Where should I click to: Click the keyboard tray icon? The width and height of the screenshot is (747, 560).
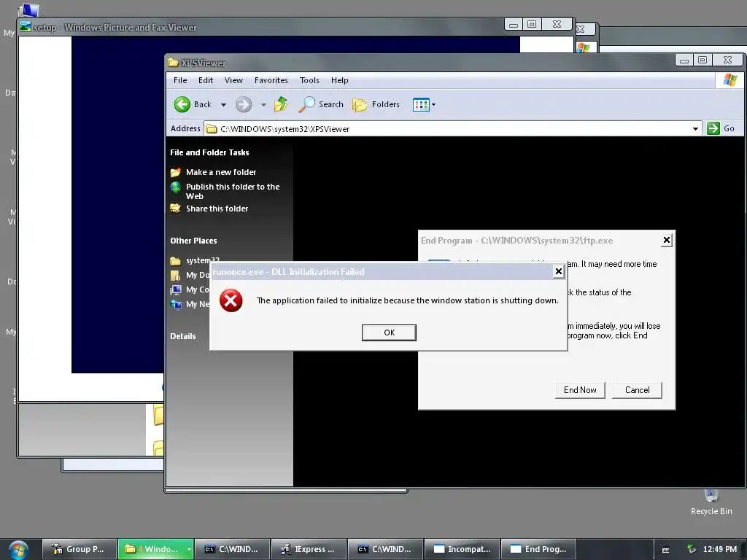pyautogui.click(x=665, y=550)
